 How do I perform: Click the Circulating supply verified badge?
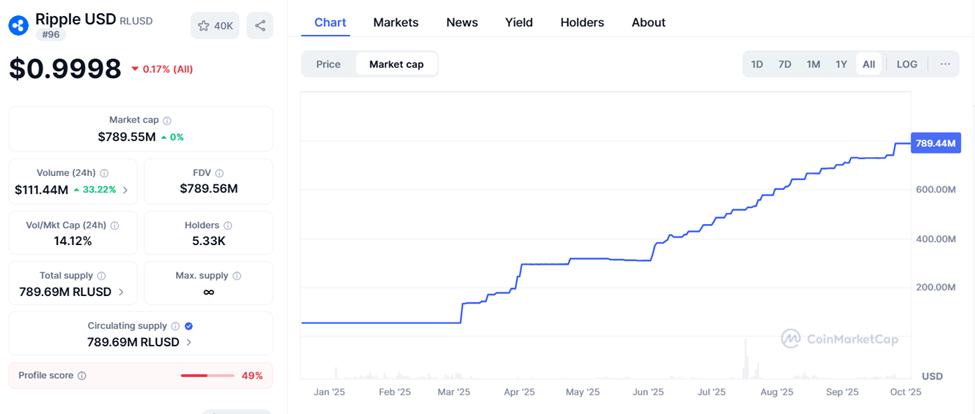(x=189, y=326)
